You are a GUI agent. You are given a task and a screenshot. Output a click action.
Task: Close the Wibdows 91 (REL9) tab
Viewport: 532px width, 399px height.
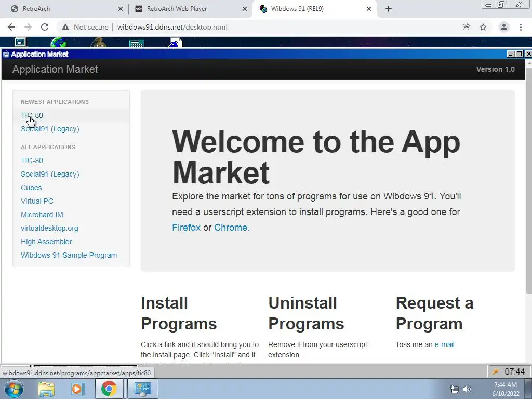coord(369,9)
